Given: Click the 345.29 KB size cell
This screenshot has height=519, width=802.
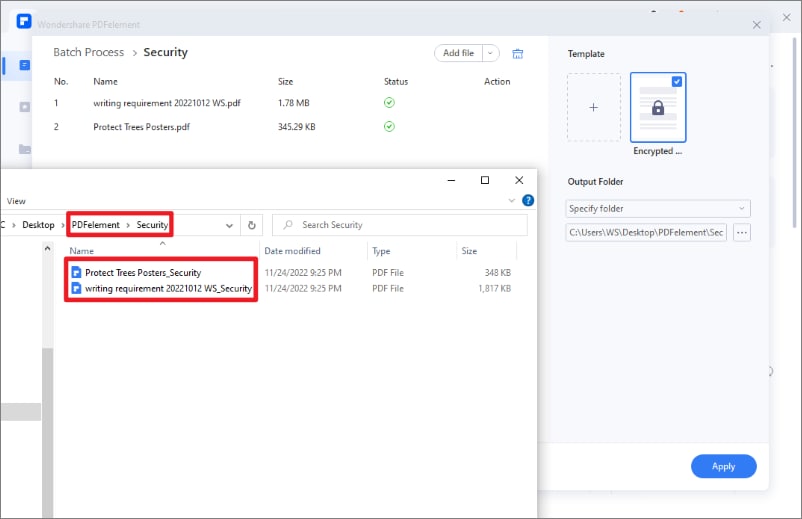Looking at the screenshot, I should click(297, 127).
